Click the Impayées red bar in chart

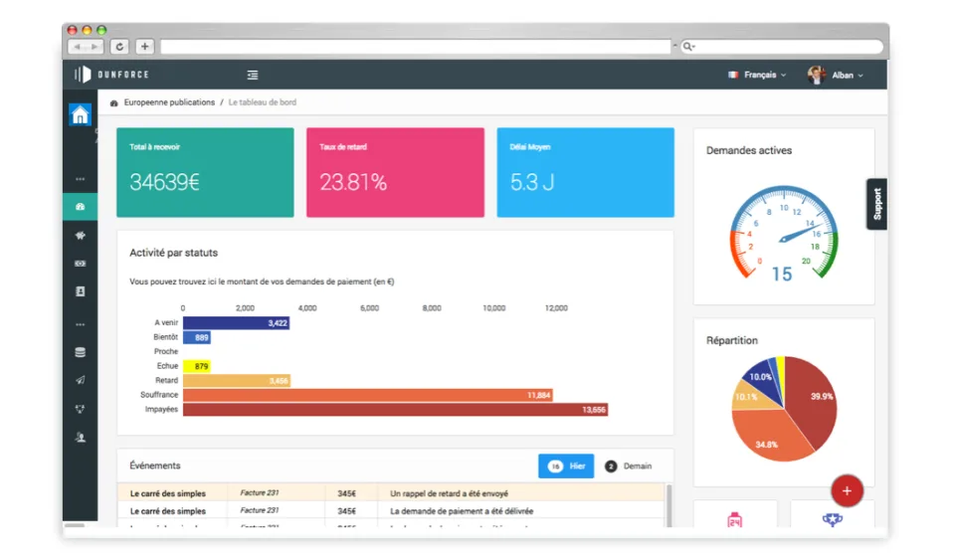(x=395, y=410)
